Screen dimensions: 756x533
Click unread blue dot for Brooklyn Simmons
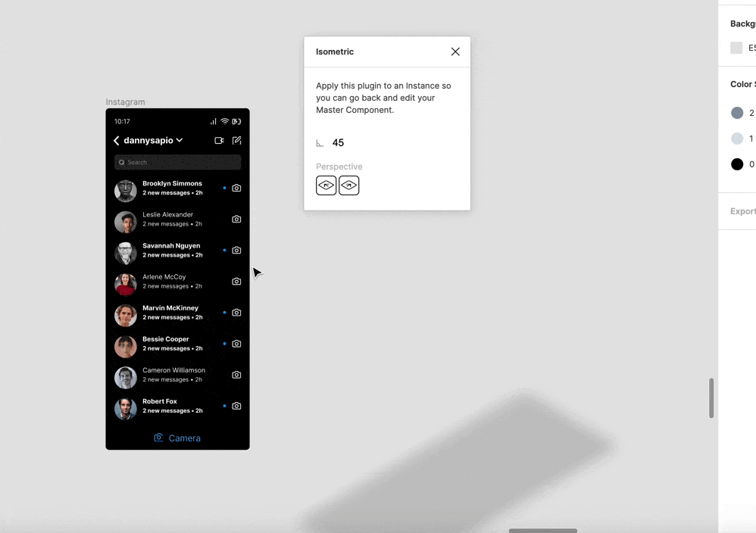pos(225,188)
